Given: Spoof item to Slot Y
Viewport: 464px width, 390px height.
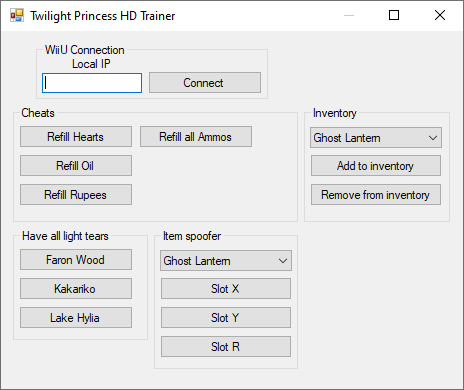Looking at the screenshot, I should (226, 318).
